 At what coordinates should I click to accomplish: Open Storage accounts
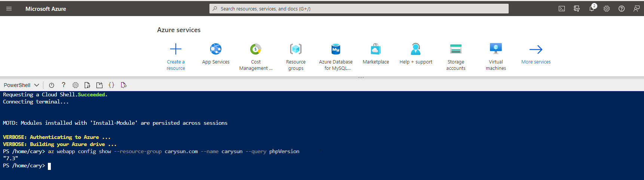click(456, 57)
